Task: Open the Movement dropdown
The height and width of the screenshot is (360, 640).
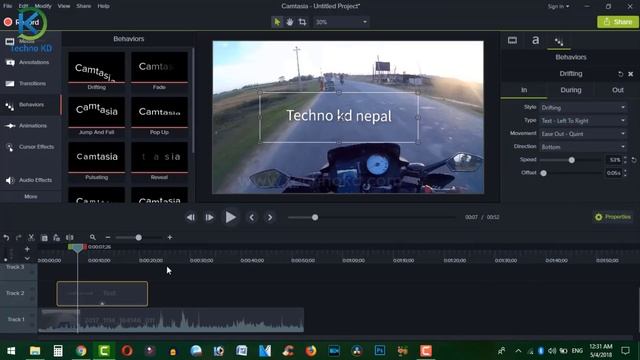Action: click(x=583, y=134)
